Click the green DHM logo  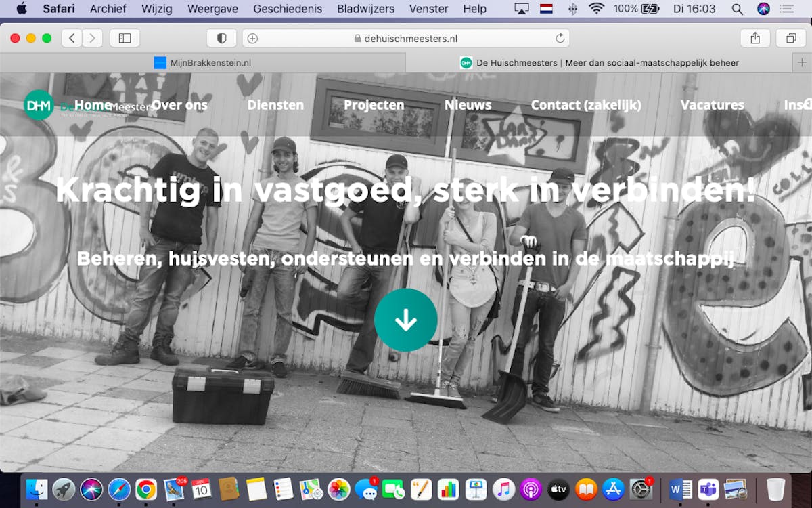tap(39, 105)
